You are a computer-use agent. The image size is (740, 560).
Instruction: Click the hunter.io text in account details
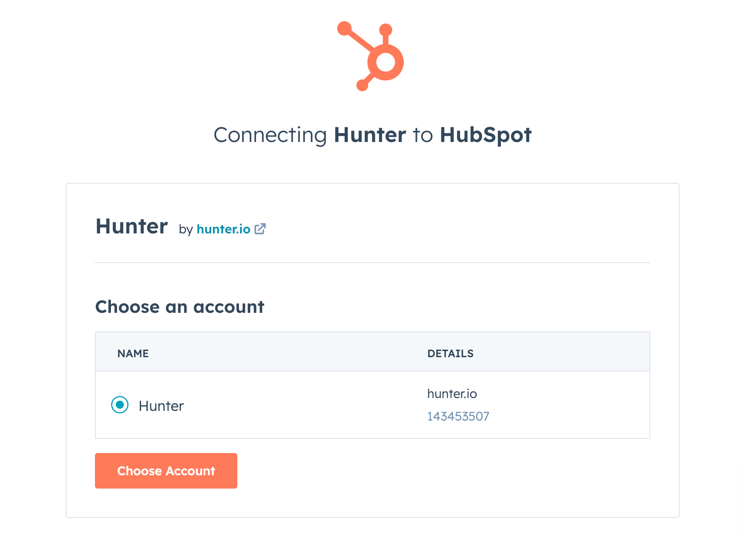452,394
